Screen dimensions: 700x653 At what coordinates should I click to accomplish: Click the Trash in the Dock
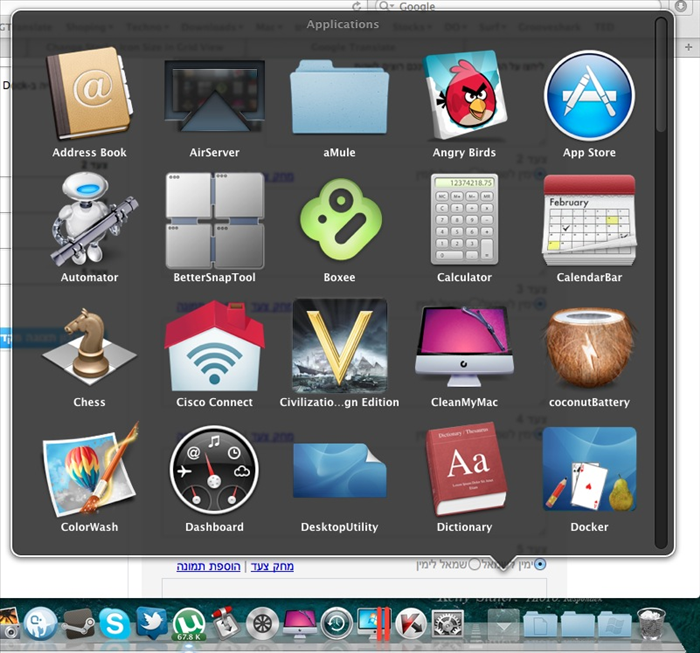click(651, 624)
